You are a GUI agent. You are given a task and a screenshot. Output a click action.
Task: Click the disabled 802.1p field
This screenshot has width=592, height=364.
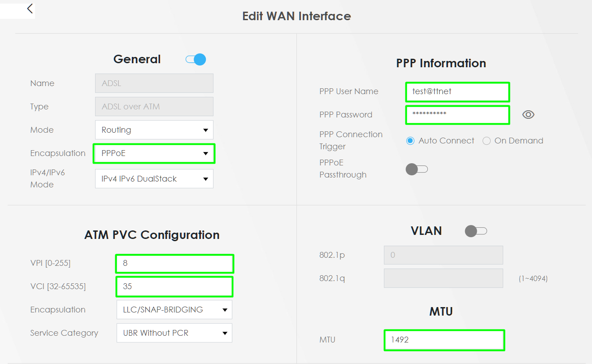click(444, 255)
